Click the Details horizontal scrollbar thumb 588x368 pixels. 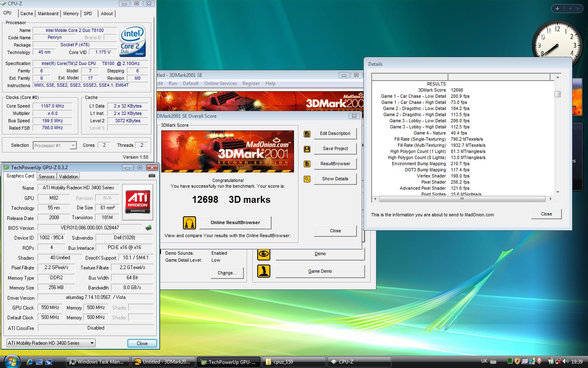pos(462,199)
